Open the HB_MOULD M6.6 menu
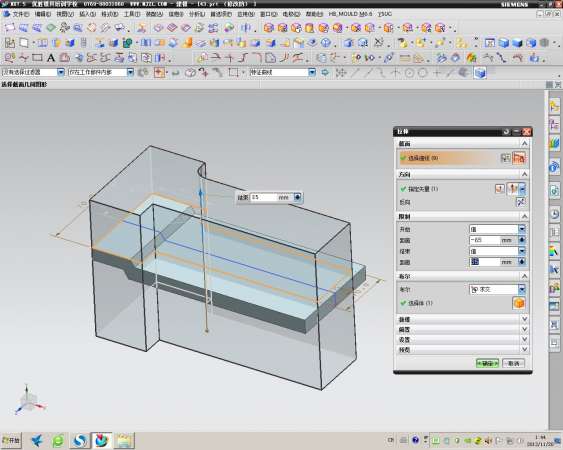The height and width of the screenshot is (450, 563). pos(350,14)
